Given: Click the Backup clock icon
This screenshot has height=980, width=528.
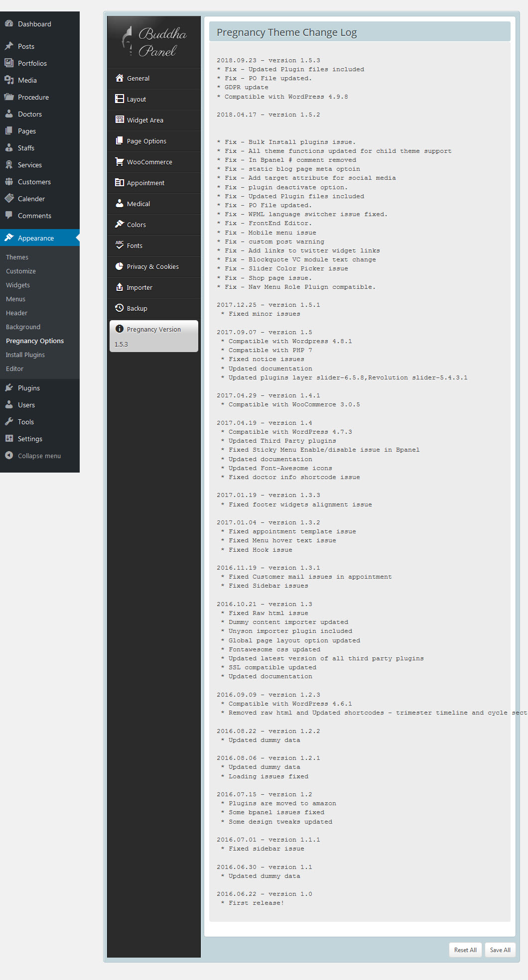Looking at the screenshot, I should click(120, 308).
